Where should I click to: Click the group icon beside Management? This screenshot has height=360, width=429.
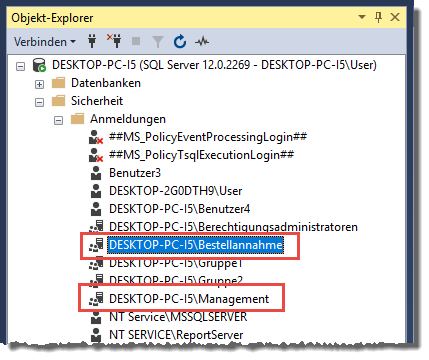96,299
